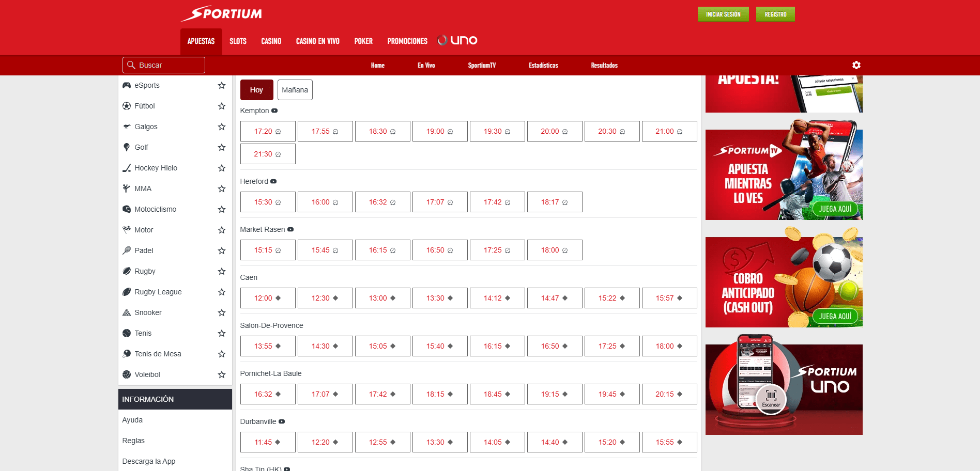Mark Hockey Hielo as favorite
The image size is (980, 471).
pos(222,168)
